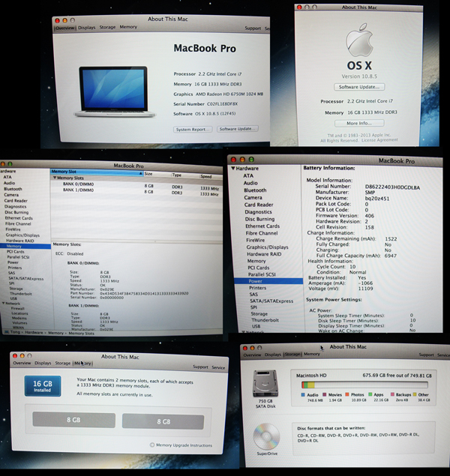The width and height of the screenshot is (450, 476).
Task: Click the yellow Other storage legend swatch
Action: [415, 394]
